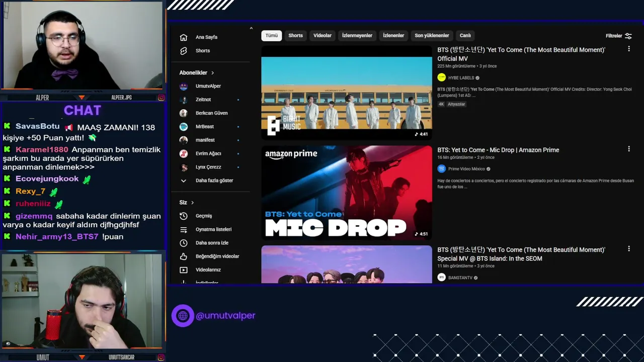Open options menu for BTS Island SEOM video
The image size is (644, 362).
pyautogui.click(x=629, y=248)
